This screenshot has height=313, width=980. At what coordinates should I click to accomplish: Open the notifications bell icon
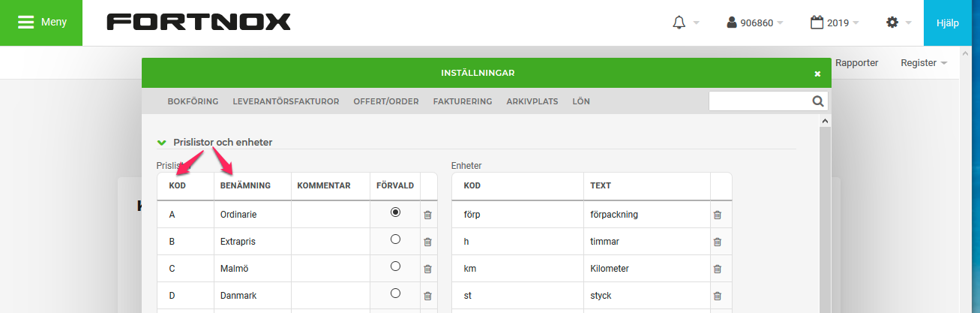(679, 23)
